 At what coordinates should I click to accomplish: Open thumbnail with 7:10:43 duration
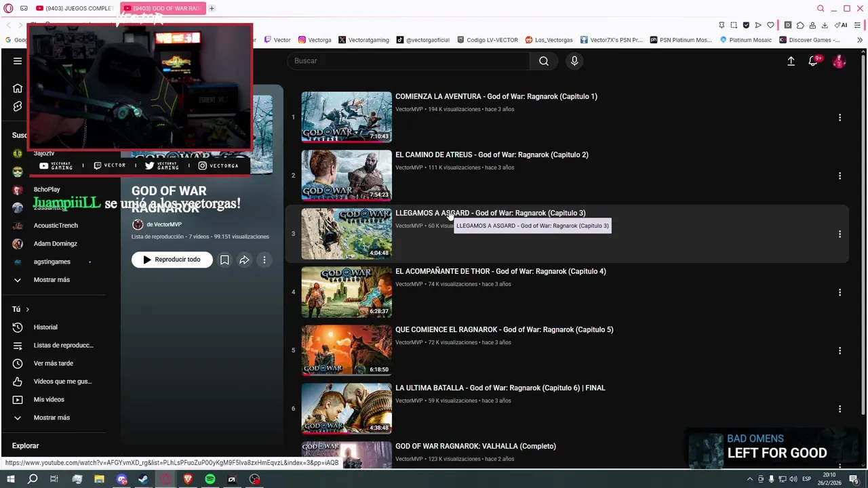coord(347,117)
